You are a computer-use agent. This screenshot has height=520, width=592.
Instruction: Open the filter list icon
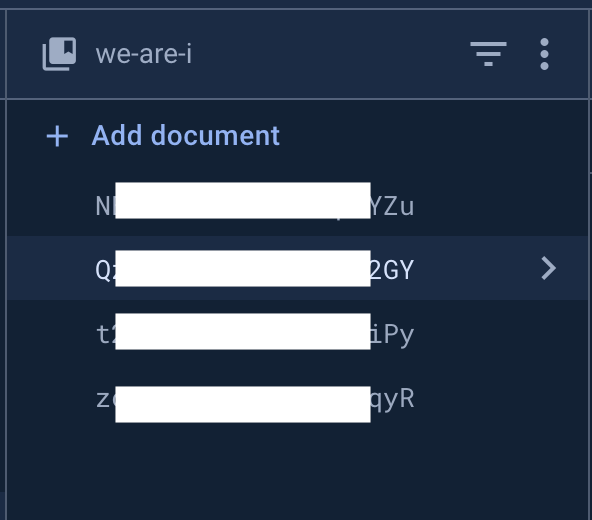[x=488, y=54]
